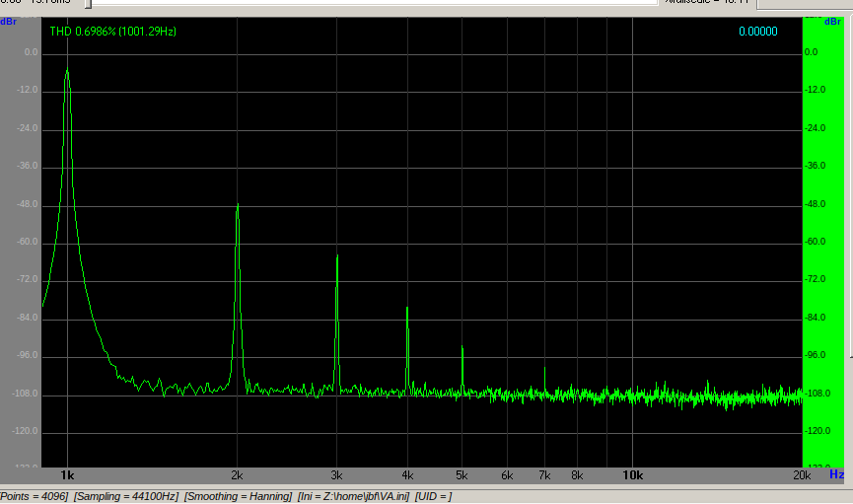The height and width of the screenshot is (504, 853).
Task: Click the small 7 kHz harmonic peak tip
Action: pos(544,368)
